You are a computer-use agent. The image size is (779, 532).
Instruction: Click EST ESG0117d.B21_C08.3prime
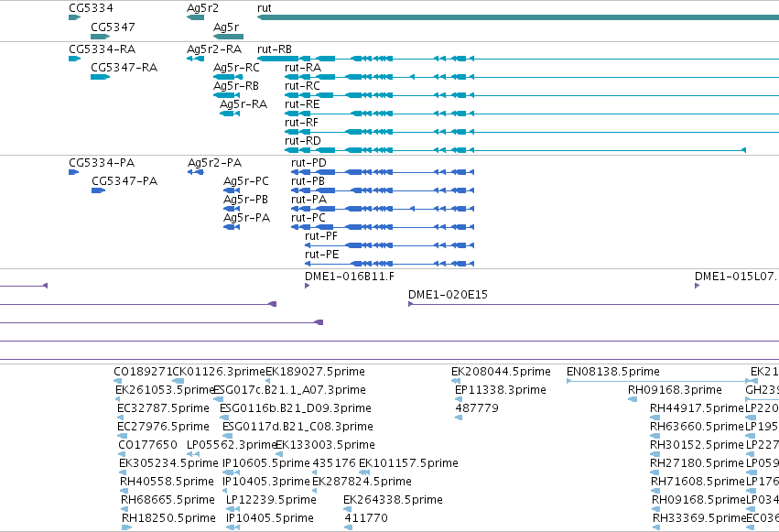pos(298,428)
